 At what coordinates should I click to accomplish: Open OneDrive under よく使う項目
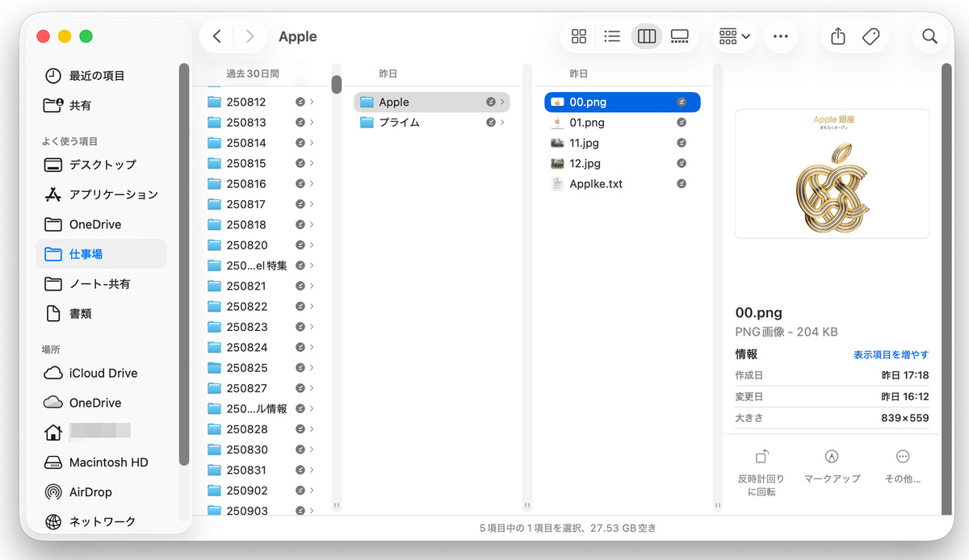[101, 224]
